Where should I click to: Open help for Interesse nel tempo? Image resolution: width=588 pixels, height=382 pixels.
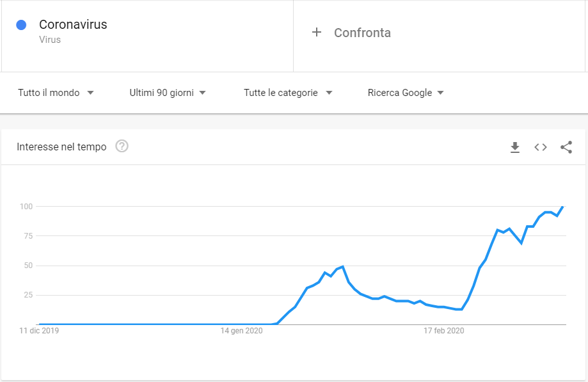pos(122,147)
